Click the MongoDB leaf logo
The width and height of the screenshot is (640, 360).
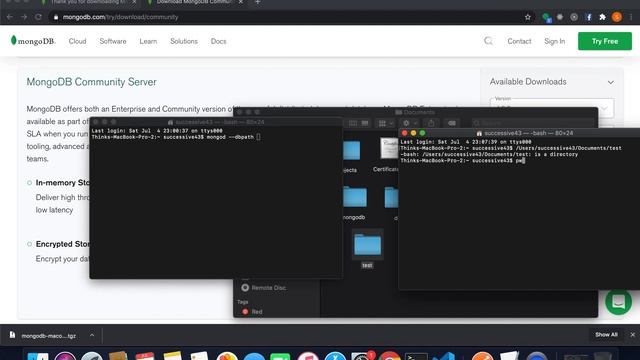coord(33,41)
